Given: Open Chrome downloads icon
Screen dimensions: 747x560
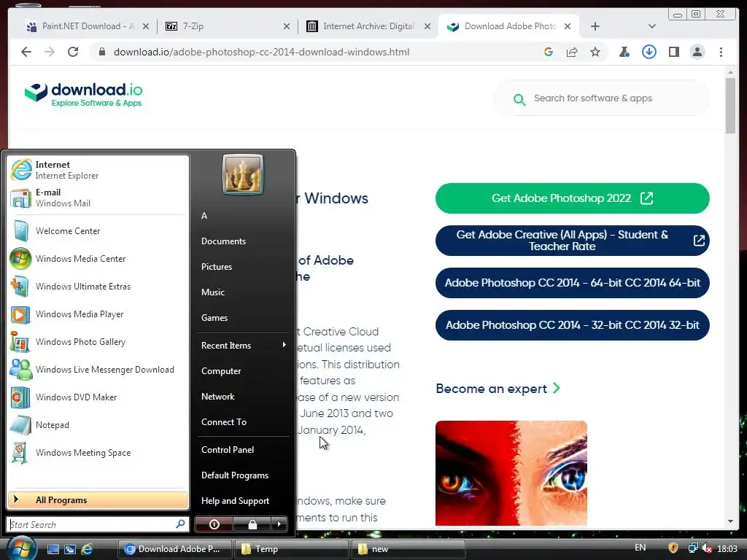Looking at the screenshot, I should coord(649,52).
